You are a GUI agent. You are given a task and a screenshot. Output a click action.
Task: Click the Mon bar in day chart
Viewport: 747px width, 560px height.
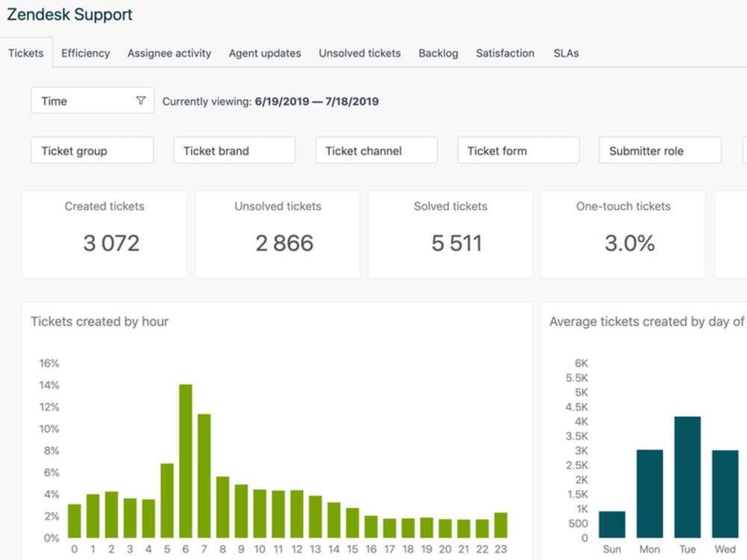650,494
